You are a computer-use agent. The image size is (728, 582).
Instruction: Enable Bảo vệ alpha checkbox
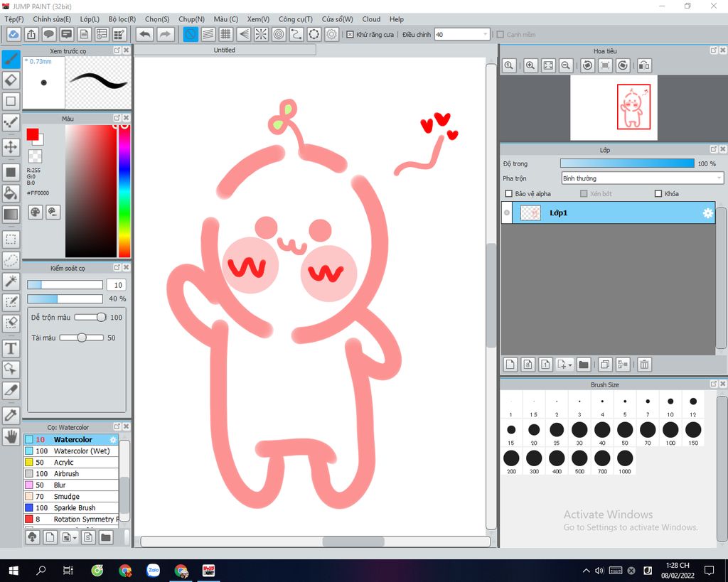click(x=509, y=193)
